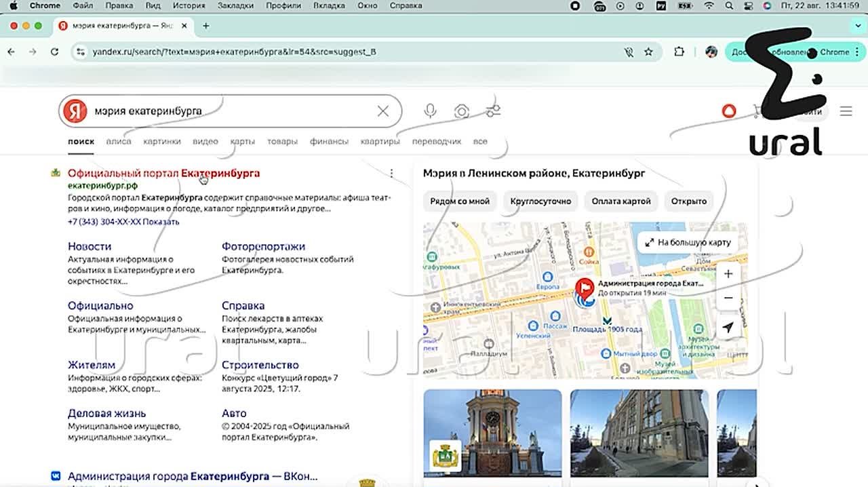
Task: Open the Справка sitelink
Action: (x=243, y=306)
